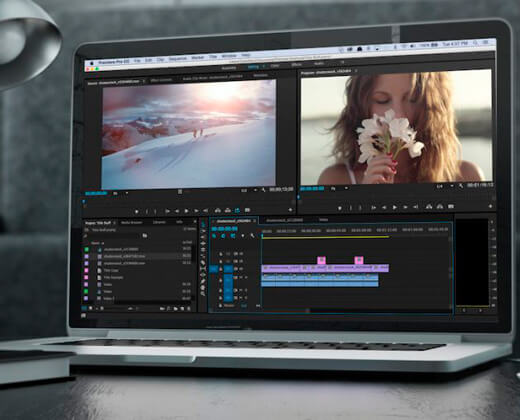Step back one frame in the Source monitor
This screenshot has width=520, height=420.
(177, 211)
